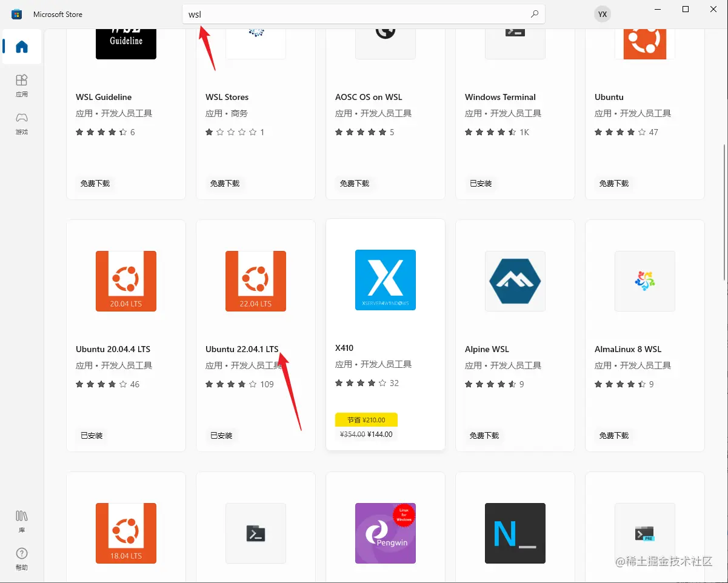Open the Ubuntu 22.04.1 LTS title
The height and width of the screenshot is (583, 728).
tap(242, 349)
